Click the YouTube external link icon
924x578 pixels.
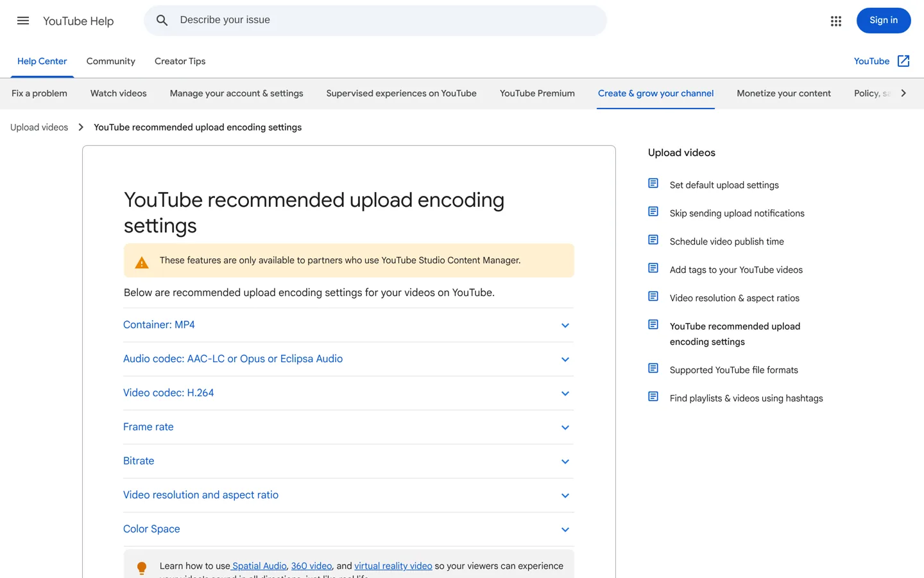903,61
